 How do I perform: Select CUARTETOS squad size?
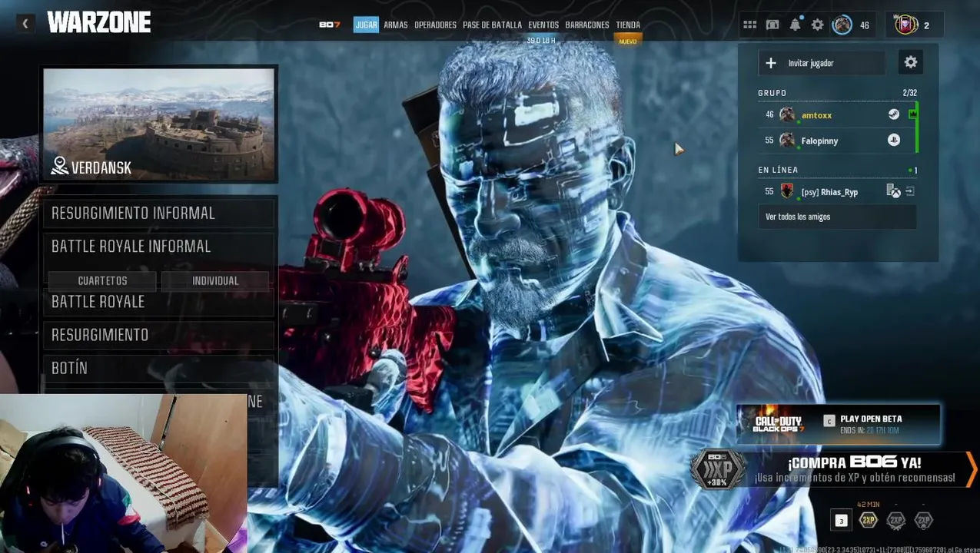point(102,281)
